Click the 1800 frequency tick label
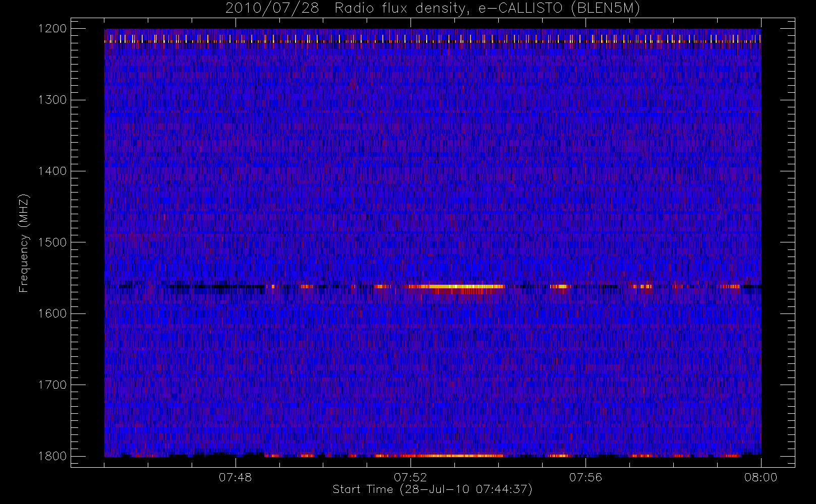816x504 pixels. point(52,456)
